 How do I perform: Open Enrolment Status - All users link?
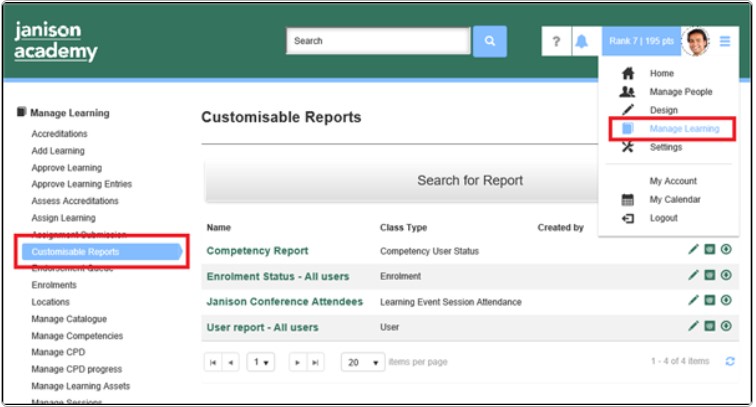(x=278, y=276)
